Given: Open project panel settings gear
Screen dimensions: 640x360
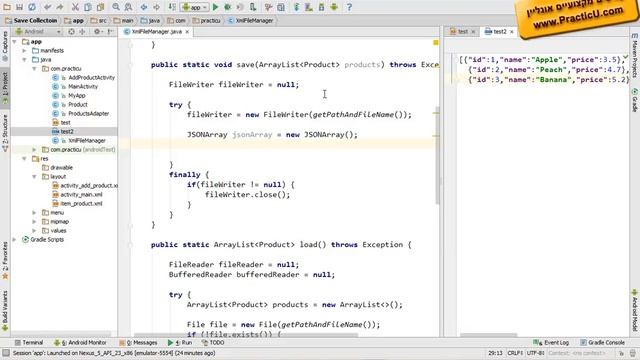Looking at the screenshot, I should tap(98, 31).
